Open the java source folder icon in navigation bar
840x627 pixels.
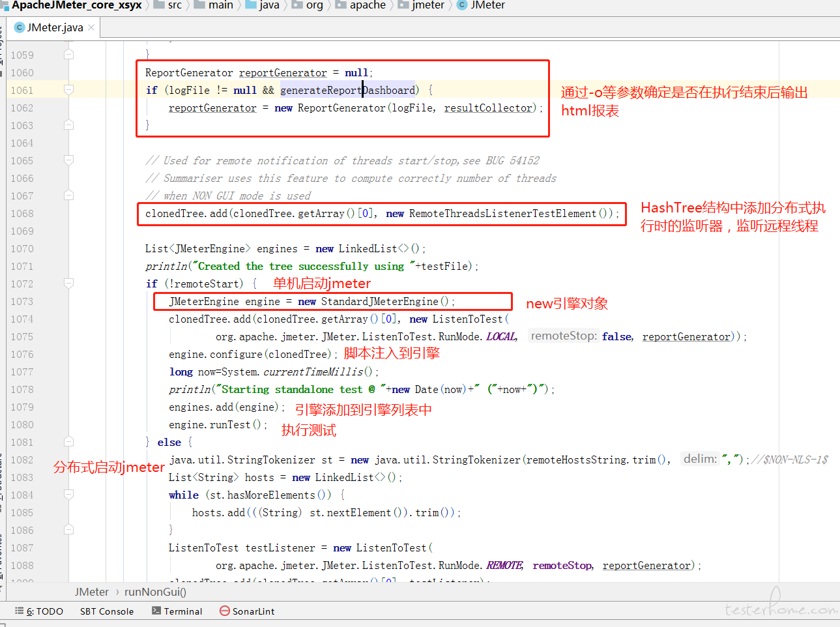point(250,5)
